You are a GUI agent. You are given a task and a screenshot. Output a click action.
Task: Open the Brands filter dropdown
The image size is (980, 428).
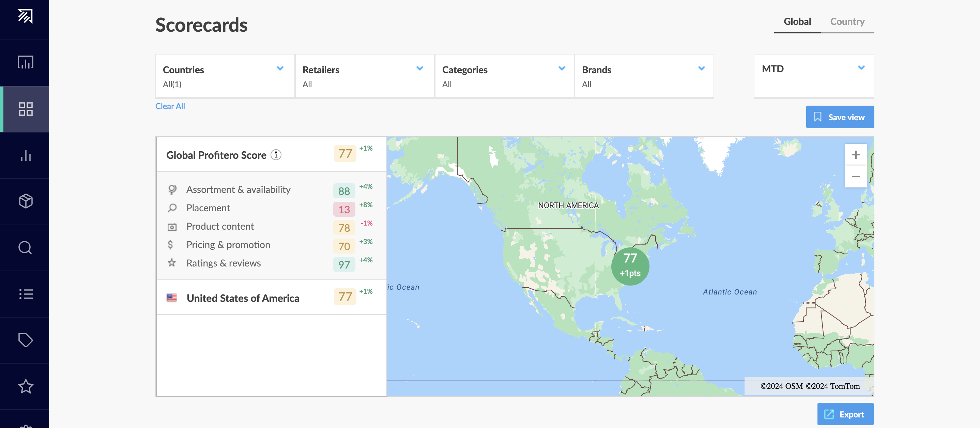point(644,76)
